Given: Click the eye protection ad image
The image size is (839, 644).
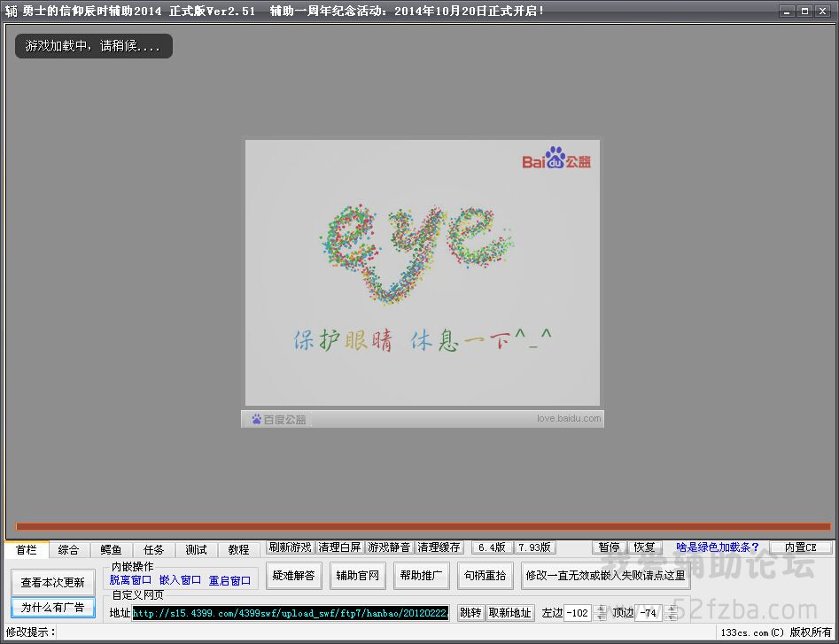Looking at the screenshot, I should pyautogui.click(x=423, y=273).
